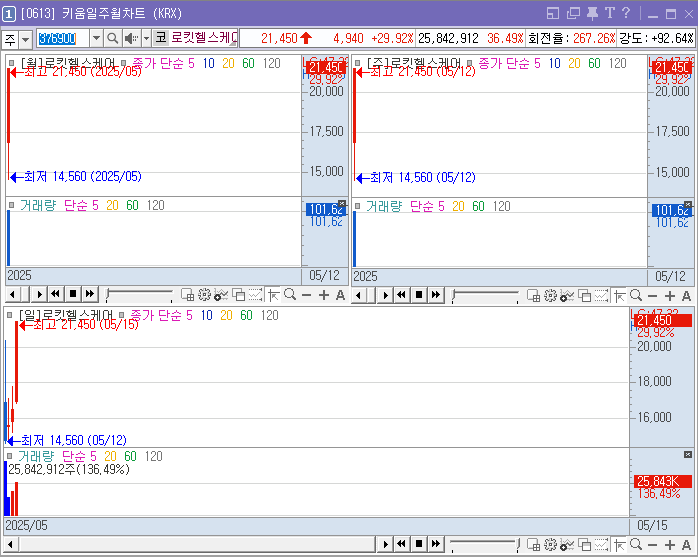This screenshot has width=698, height=557.
Task: Click the number 1 screen icon in title bar
Action: (x=9, y=14)
